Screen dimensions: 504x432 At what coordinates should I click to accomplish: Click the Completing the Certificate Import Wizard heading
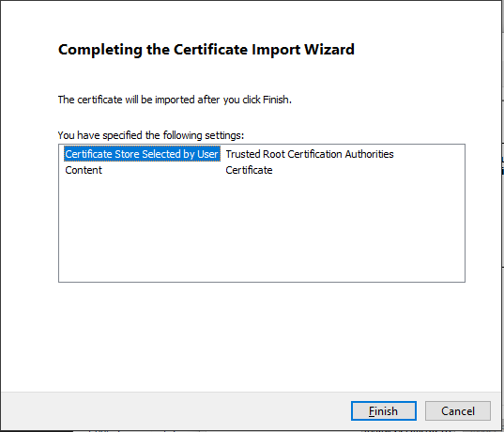tap(206, 50)
